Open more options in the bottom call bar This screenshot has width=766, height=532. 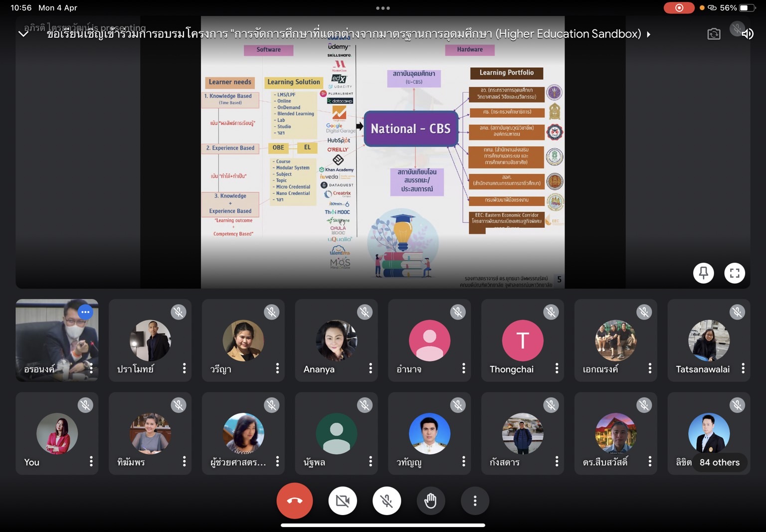pos(475,501)
